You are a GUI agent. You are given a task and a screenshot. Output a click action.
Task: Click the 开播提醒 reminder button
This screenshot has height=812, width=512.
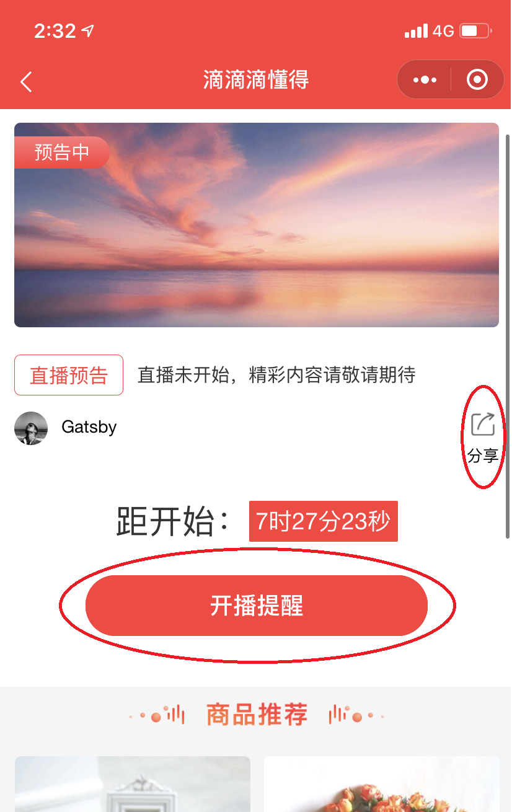257,606
